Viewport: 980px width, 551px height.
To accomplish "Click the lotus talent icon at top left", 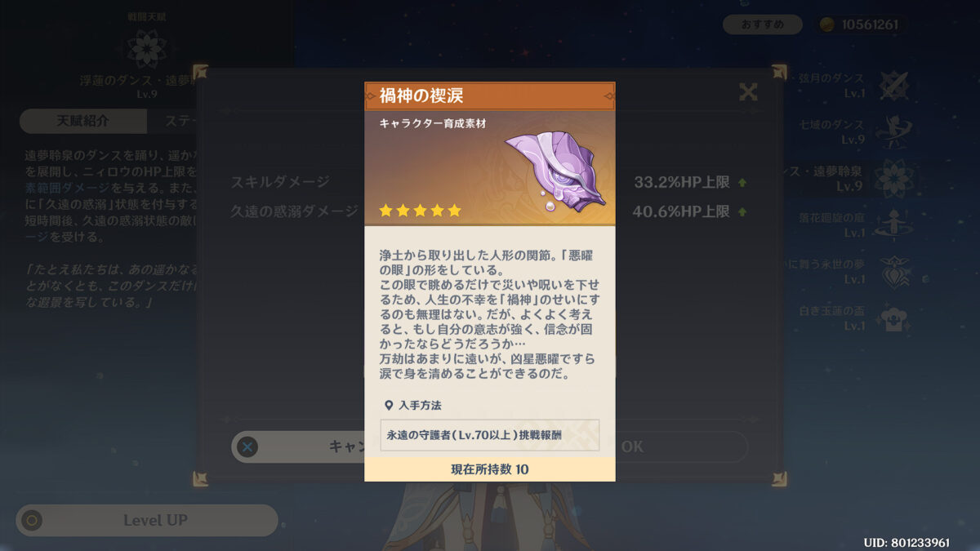I will (147, 47).
